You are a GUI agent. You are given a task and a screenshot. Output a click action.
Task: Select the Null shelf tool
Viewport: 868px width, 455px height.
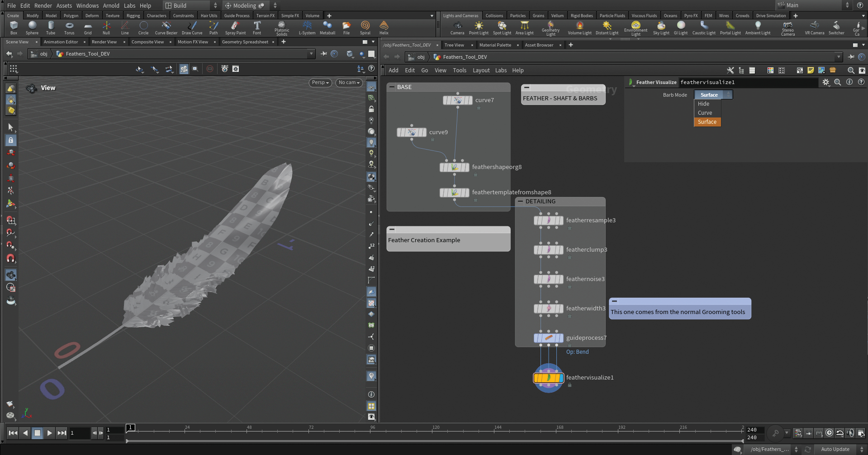(106, 28)
